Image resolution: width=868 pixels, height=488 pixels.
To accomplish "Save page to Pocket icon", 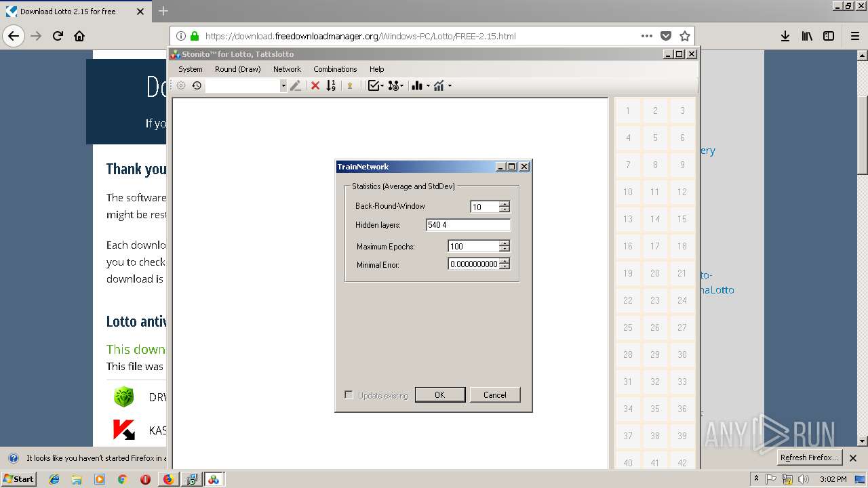I will (666, 36).
